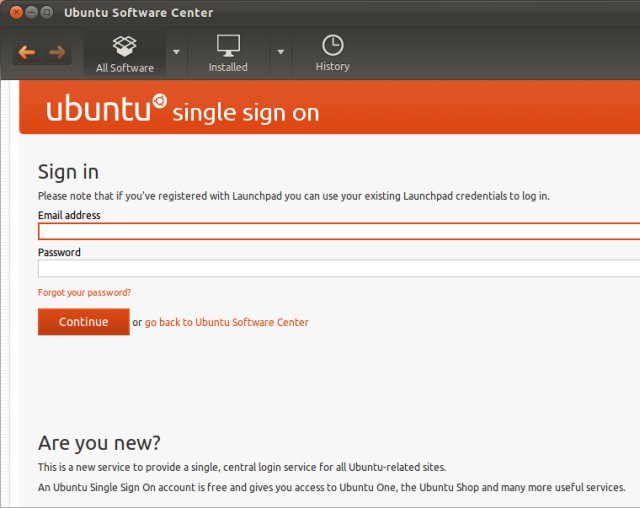Open the Forgot your password link
The width and height of the screenshot is (640, 508).
tap(84, 293)
